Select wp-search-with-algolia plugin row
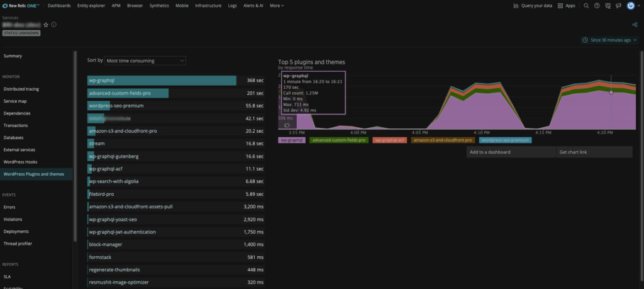Screen dimensions: 644x289 point(176,181)
